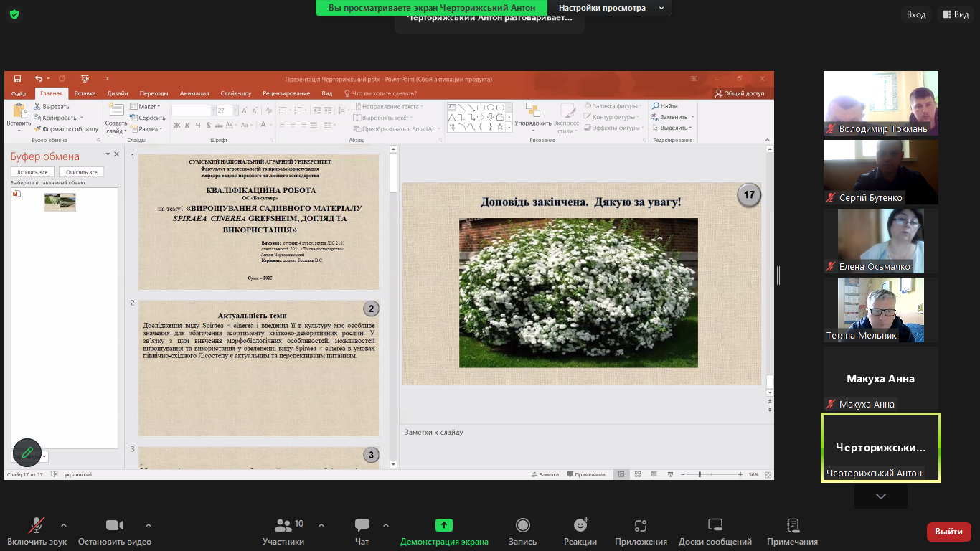Apply Формат по образцу format painter
980x551 pixels.
coord(66,129)
